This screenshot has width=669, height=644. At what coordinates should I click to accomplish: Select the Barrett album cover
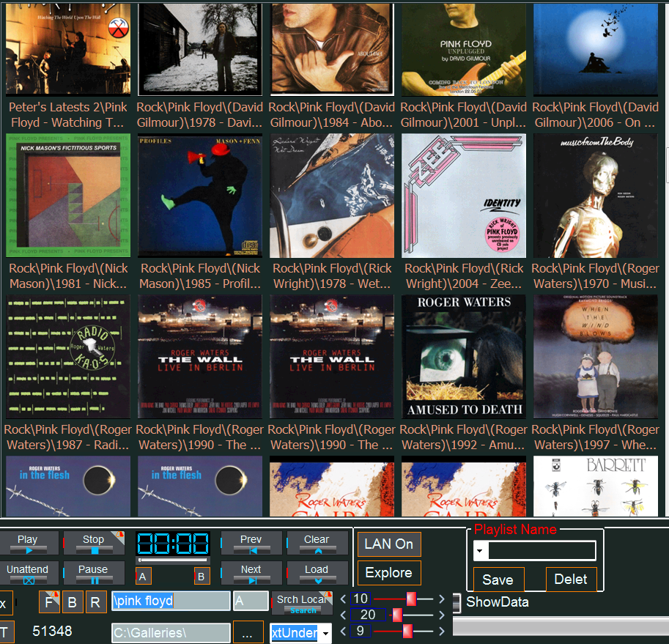pos(596,486)
